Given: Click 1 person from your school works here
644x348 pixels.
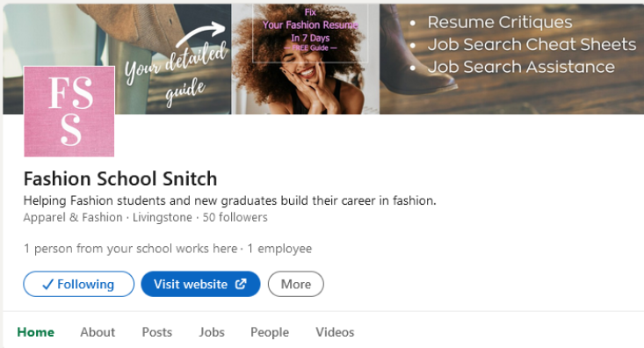Looking at the screenshot, I should tap(131, 249).
